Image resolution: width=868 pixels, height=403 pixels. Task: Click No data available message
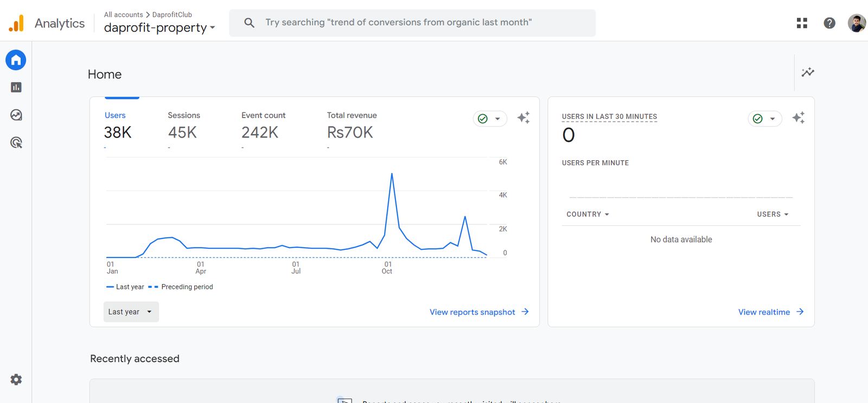681,240
